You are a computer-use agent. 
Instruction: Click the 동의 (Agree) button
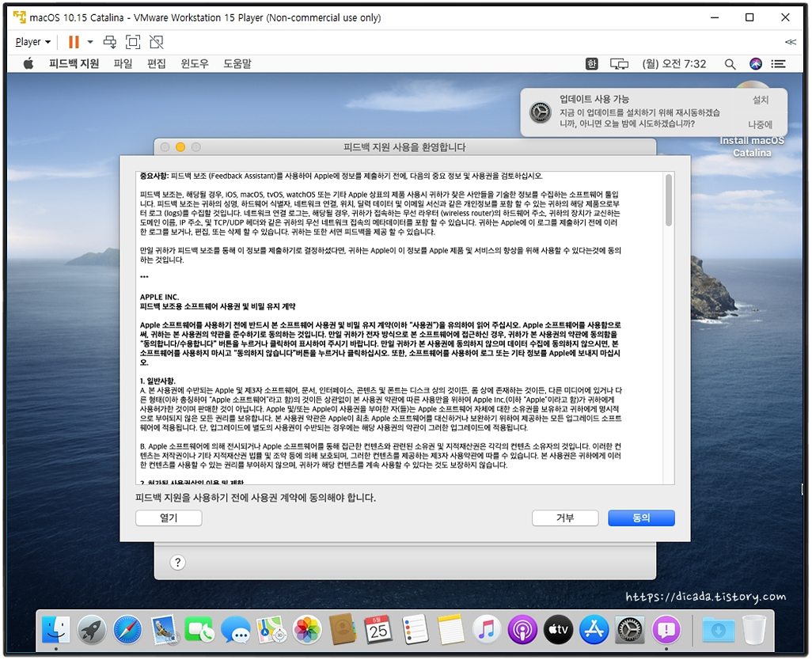point(641,518)
